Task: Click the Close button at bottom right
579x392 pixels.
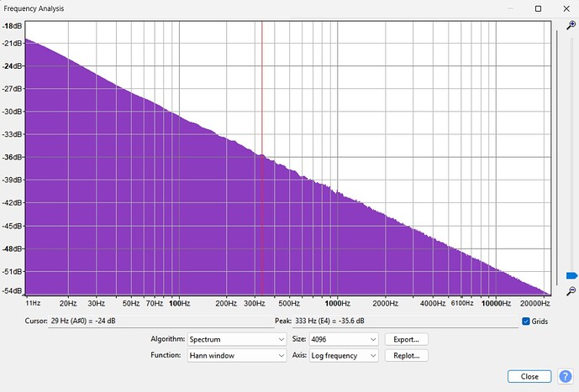Action: click(x=529, y=376)
